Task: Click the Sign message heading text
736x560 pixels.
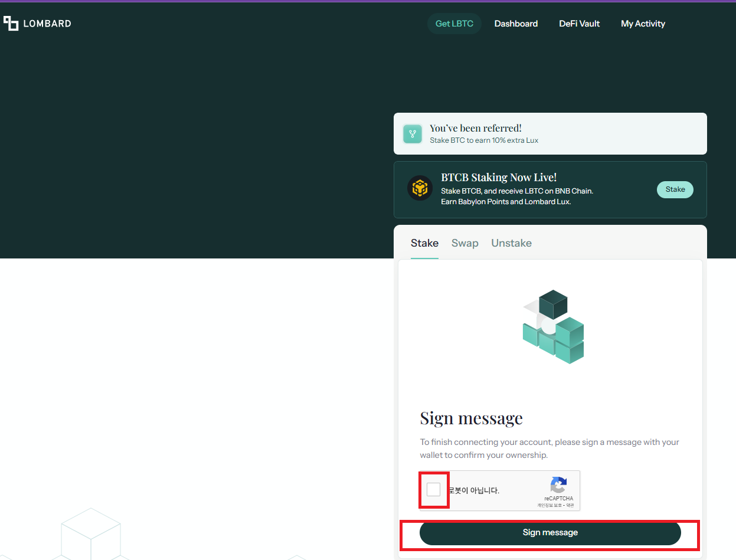Action: pyautogui.click(x=472, y=418)
